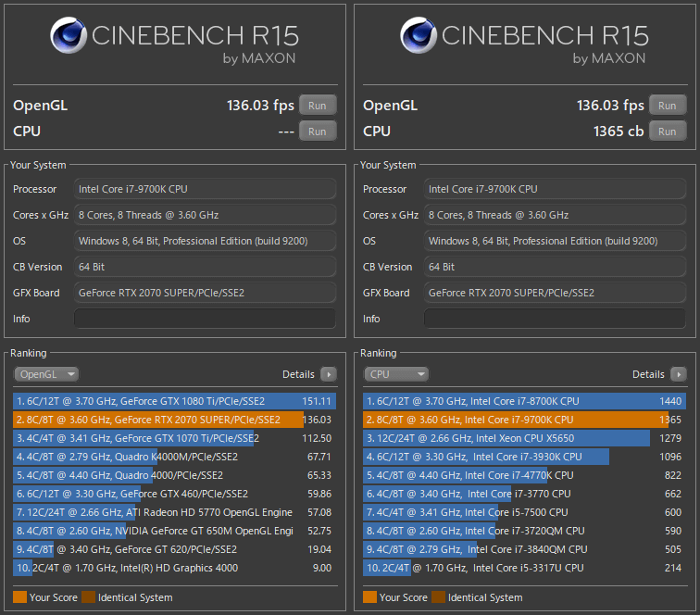Select the Intel Core i5-3317U ranking row
Screen dimensions: 700x615
tap(525, 568)
